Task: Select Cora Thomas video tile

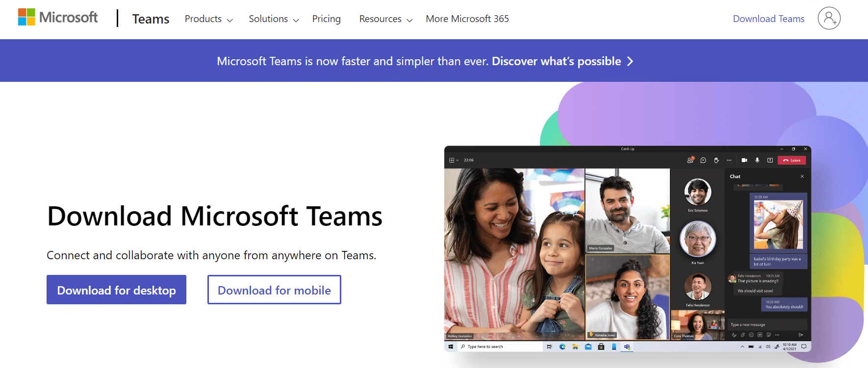Action: point(697,325)
